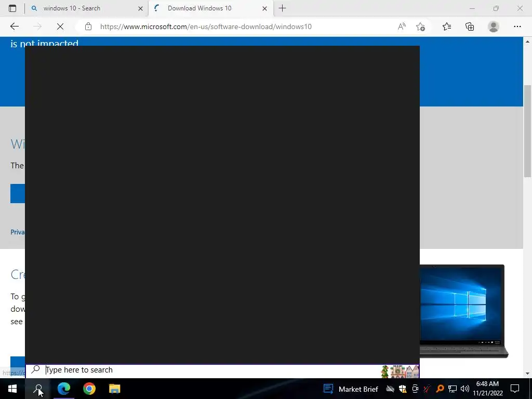Stop loading the page
This screenshot has height=399, width=532.
(60, 26)
